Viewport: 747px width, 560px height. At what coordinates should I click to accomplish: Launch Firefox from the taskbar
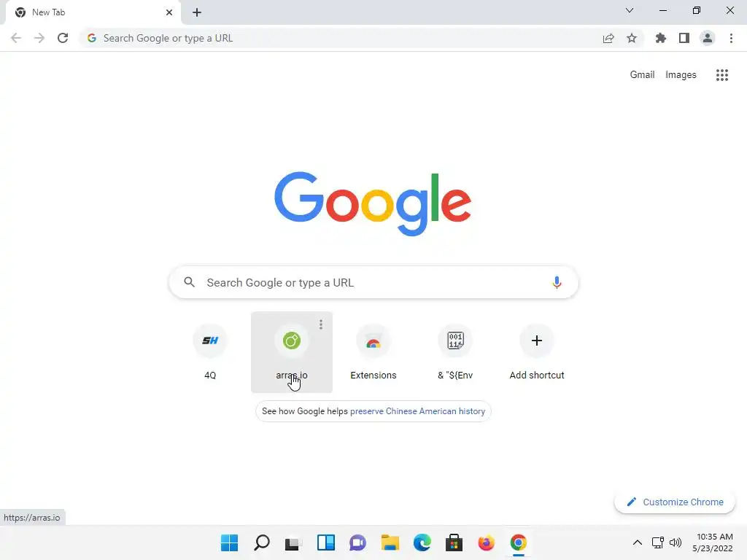(x=487, y=542)
